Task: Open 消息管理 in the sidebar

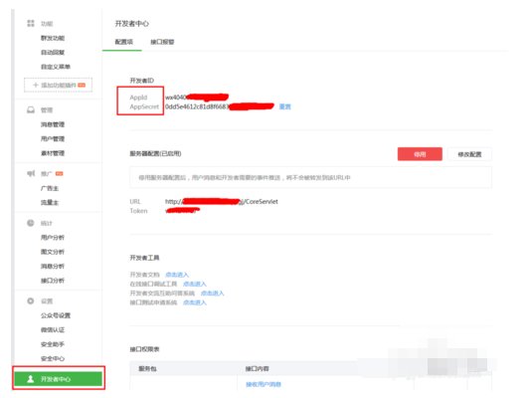Action: coord(53,124)
